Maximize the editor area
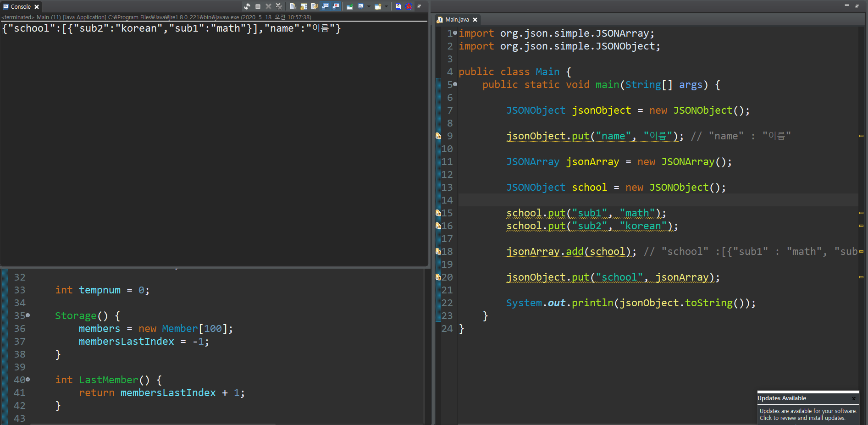The height and width of the screenshot is (425, 868). [857, 6]
